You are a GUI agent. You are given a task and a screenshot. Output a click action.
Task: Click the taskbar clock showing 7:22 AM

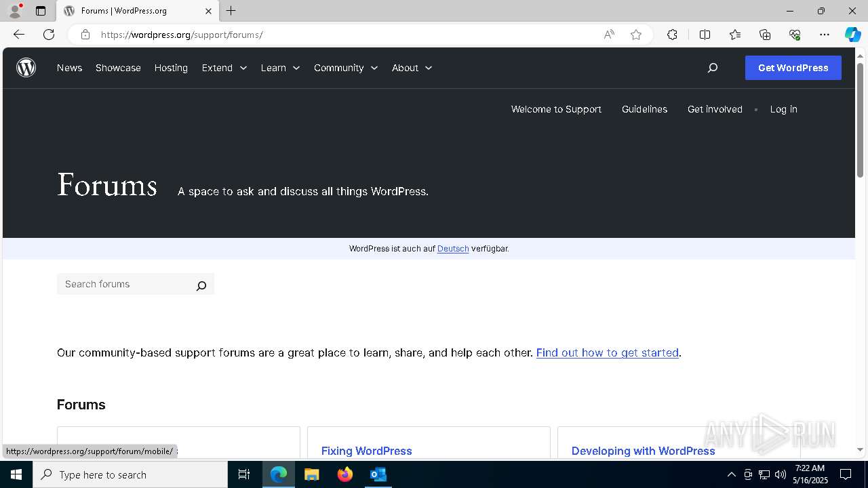click(810, 474)
